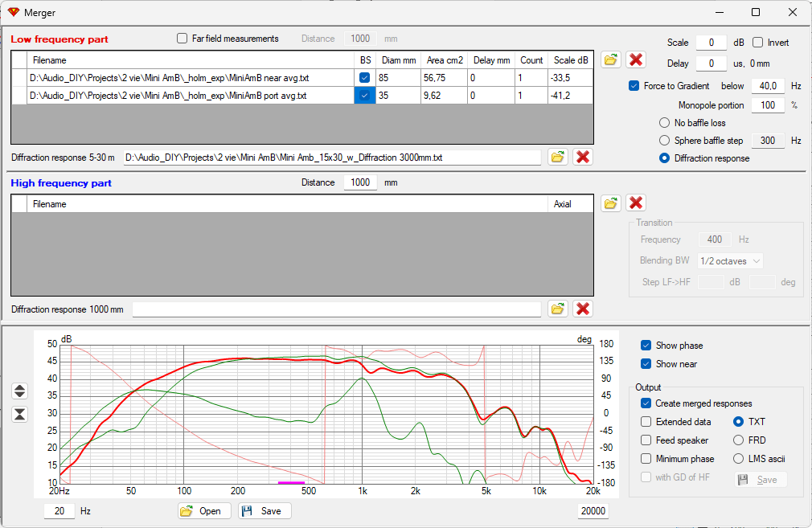812x528 pixels.
Task: Select No baffle loss option
Action: [x=664, y=123]
